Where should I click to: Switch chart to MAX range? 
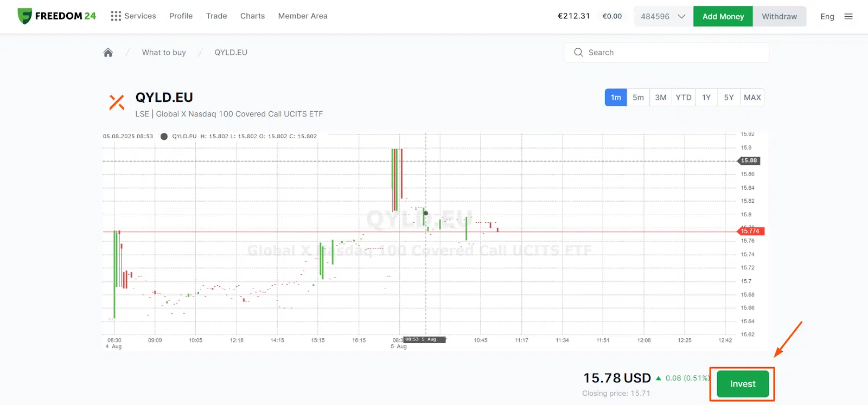[752, 98]
